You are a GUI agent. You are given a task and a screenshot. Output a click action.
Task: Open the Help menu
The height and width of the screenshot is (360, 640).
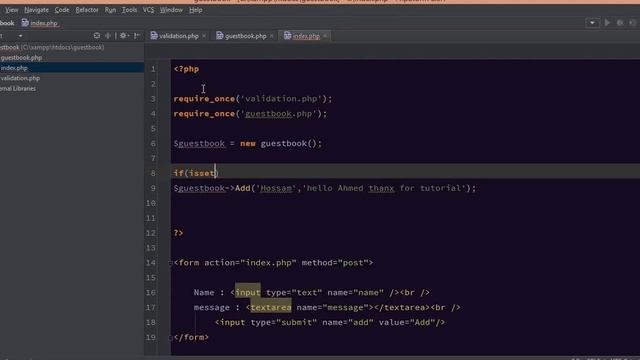[196, 10]
